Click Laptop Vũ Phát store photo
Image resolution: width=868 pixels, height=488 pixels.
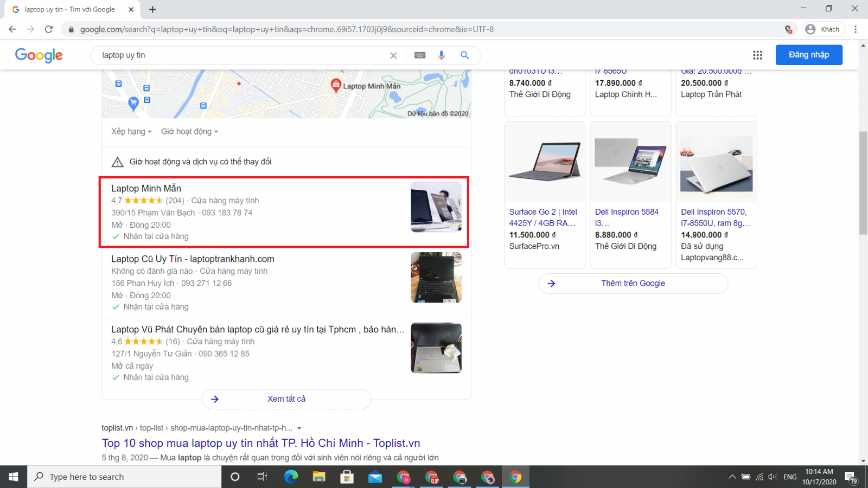click(436, 348)
